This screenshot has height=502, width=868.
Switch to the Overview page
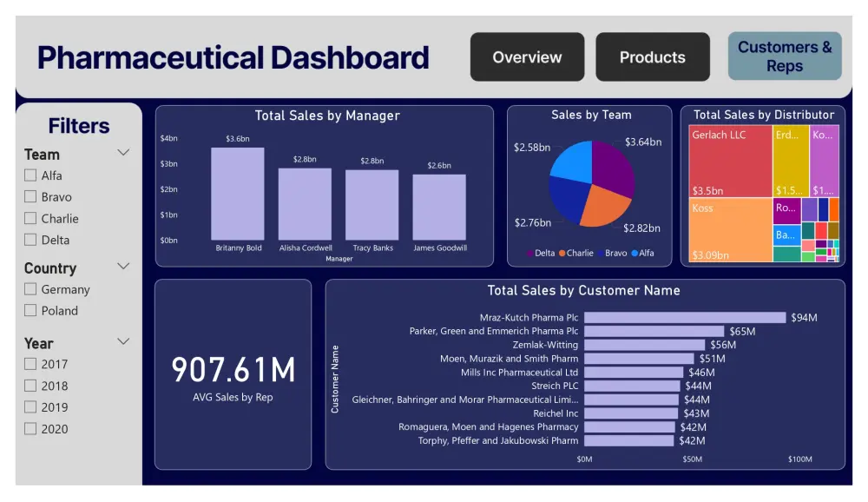tap(527, 56)
